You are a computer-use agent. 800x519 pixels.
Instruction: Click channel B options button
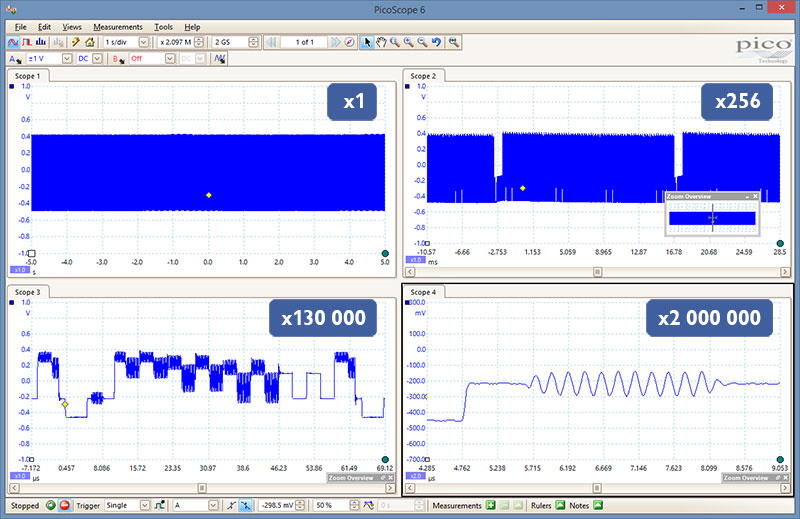(117, 59)
